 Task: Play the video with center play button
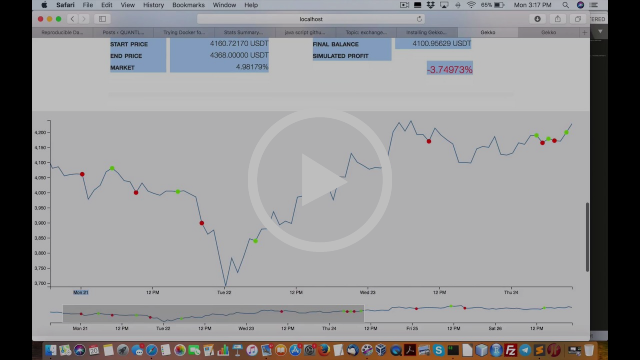[320, 180]
